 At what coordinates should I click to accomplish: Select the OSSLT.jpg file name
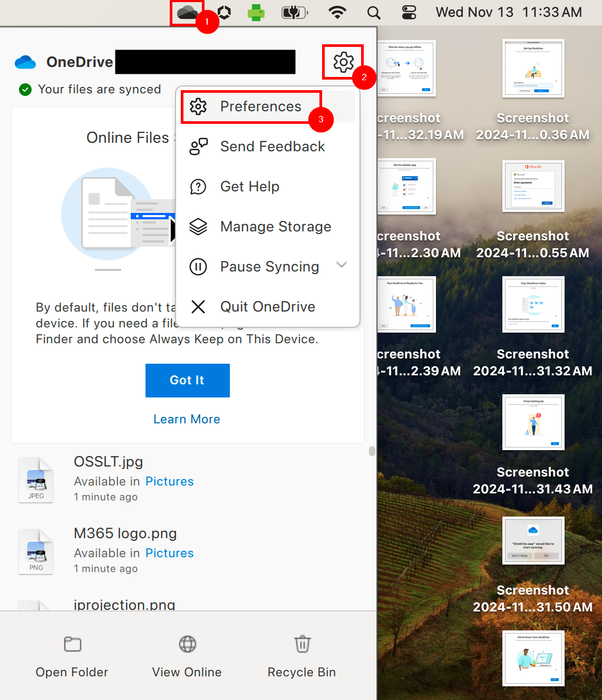click(x=109, y=462)
